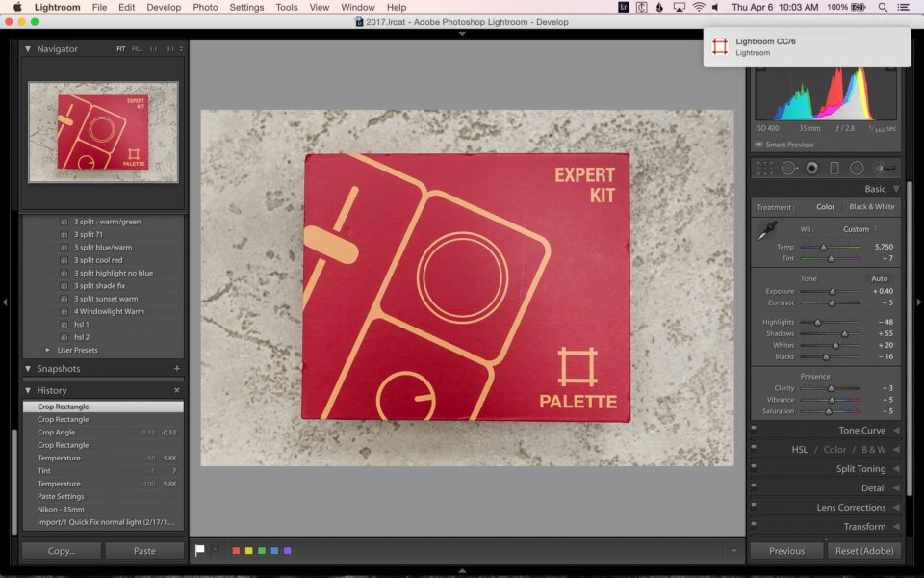Set treatment to Black & White

[872, 207]
